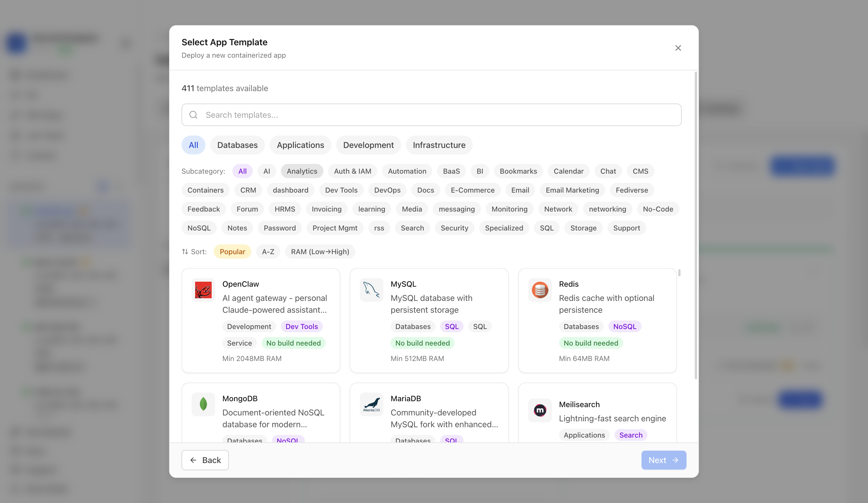Focus the Search templates input field
Image resolution: width=868 pixels, height=503 pixels.
coord(431,115)
